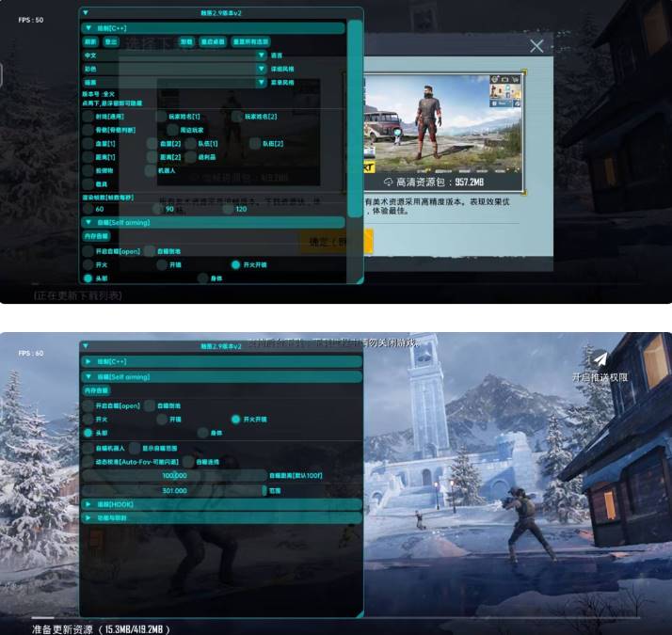Enable the 血量[2] checkbox
Image resolution: width=672 pixels, height=635 pixels.
pyautogui.click(x=152, y=144)
